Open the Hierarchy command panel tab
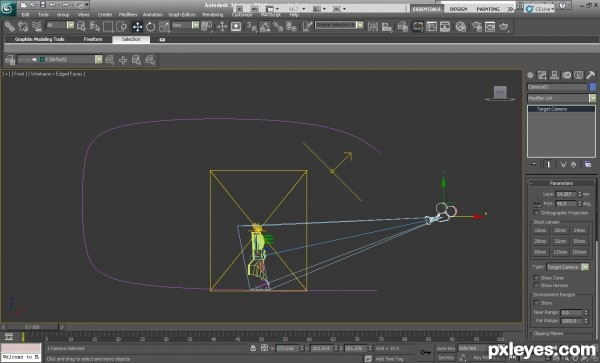600x363 pixels. (x=554, y=75)
